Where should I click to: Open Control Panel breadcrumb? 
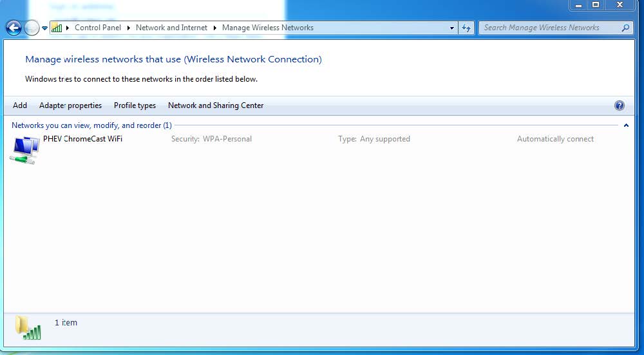pos(98,28)
